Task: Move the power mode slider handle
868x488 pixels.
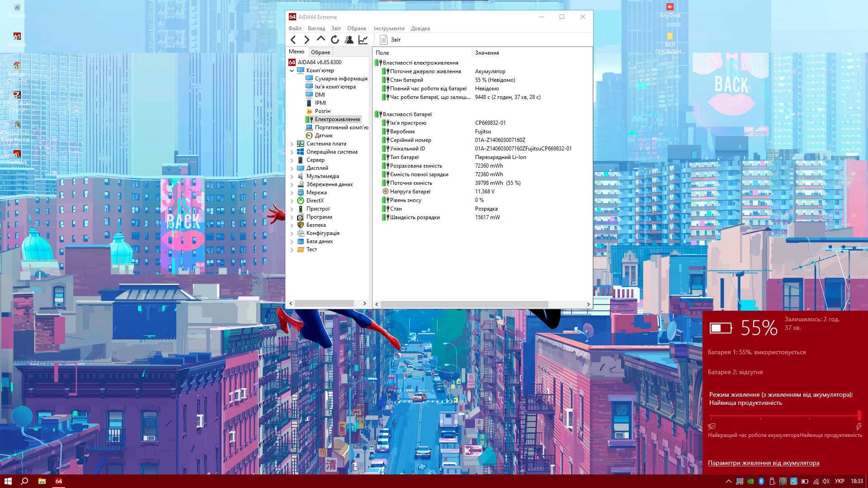Action: (859, 416)
